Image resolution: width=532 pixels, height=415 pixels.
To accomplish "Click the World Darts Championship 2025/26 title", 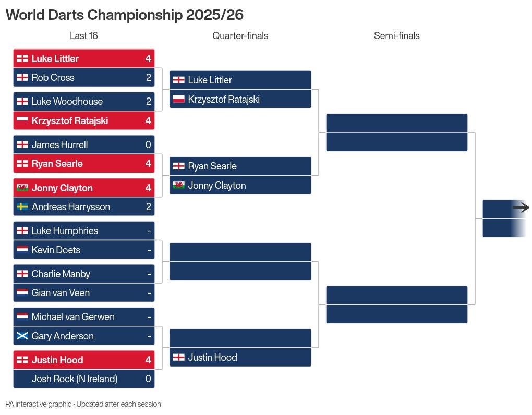I will (x=125, y=15).
